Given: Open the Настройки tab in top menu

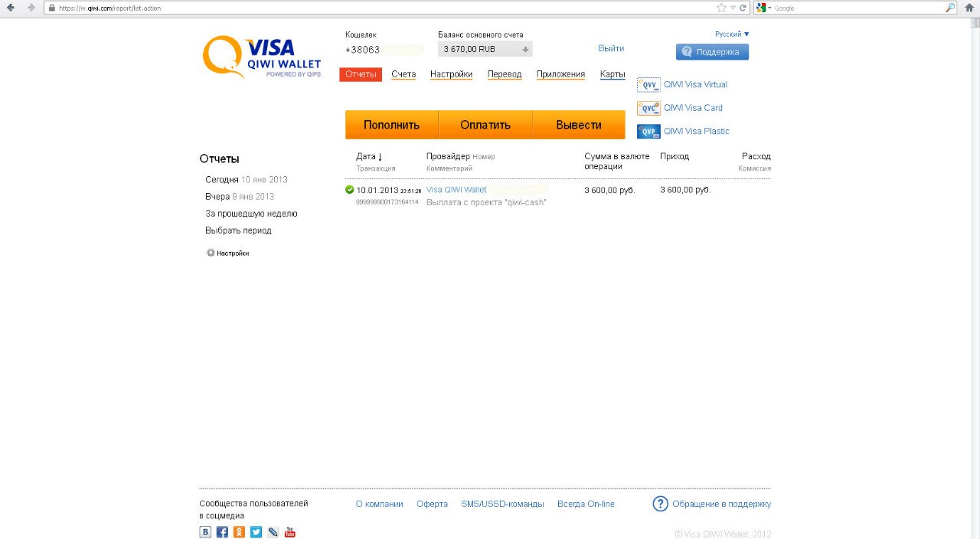Looking at the screenshot, I should pyautogui.click(x=451, y=74).
